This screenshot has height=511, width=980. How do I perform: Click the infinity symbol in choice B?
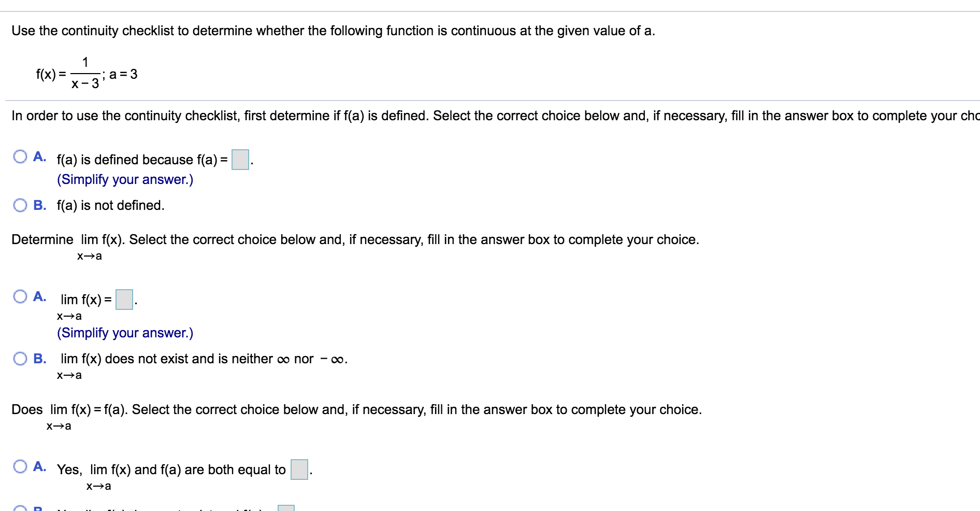[x=283, y=358]
